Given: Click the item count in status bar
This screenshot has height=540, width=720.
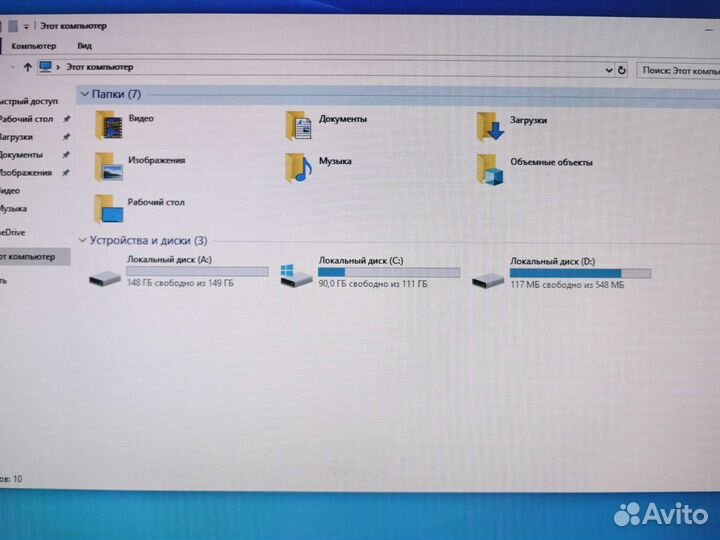Looking at the screenshot, I should click(11, 479).
